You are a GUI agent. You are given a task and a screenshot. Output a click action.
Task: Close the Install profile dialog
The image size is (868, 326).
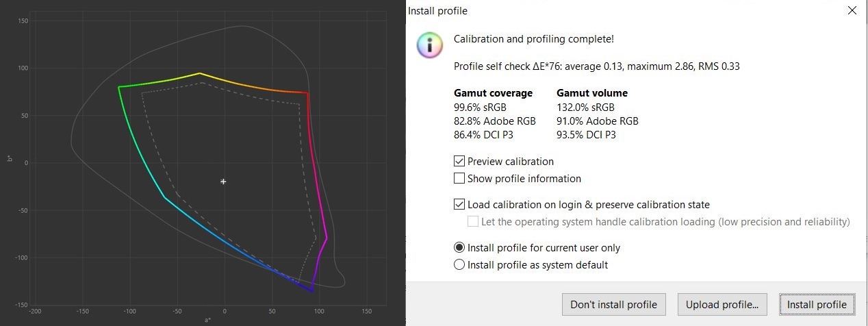coord(852,10)
